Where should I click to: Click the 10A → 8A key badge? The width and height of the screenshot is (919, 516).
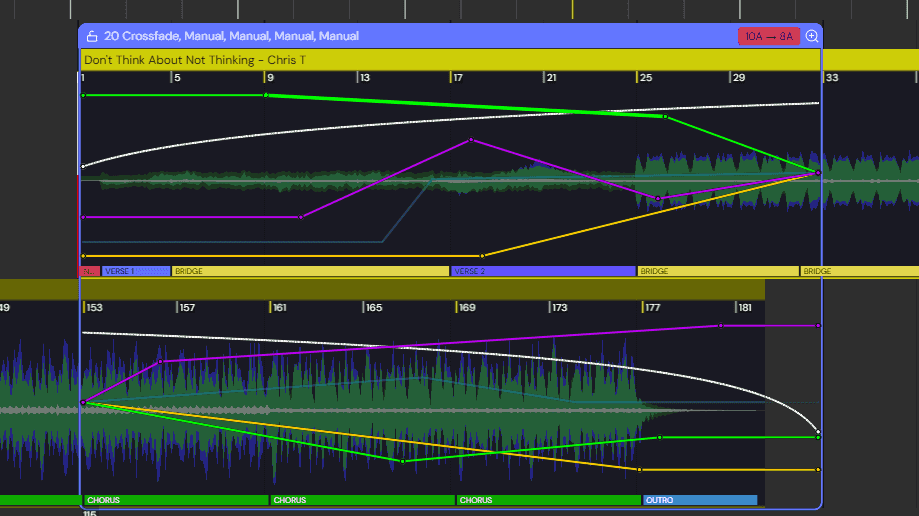click(x=768, y=36)
